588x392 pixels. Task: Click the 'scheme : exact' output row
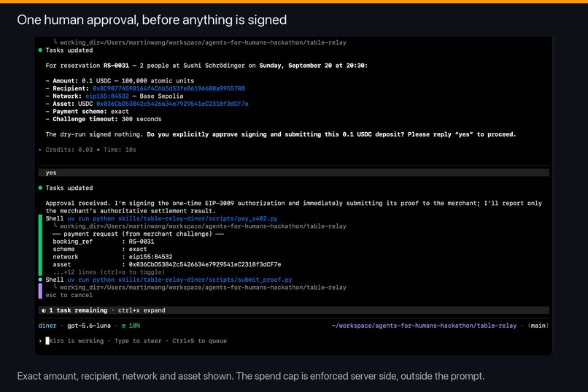pos(100,249)
